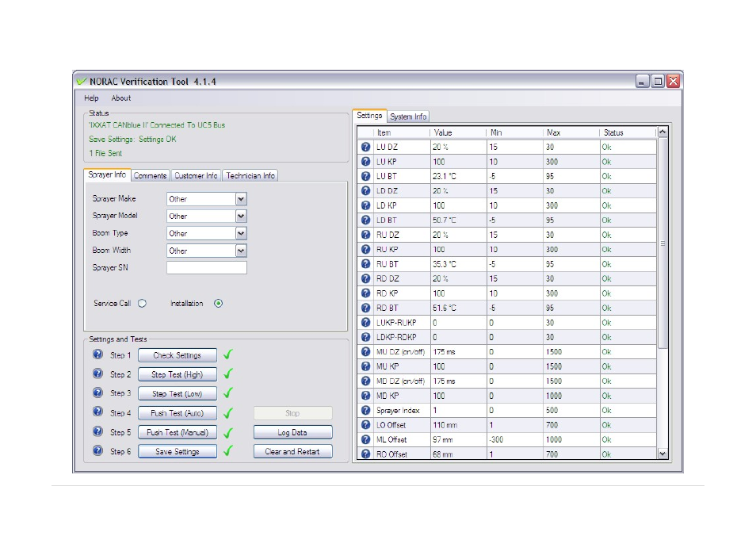Screen dimensions: 756x540
Task: Open the Help menu
Action: tap(91, 98)
